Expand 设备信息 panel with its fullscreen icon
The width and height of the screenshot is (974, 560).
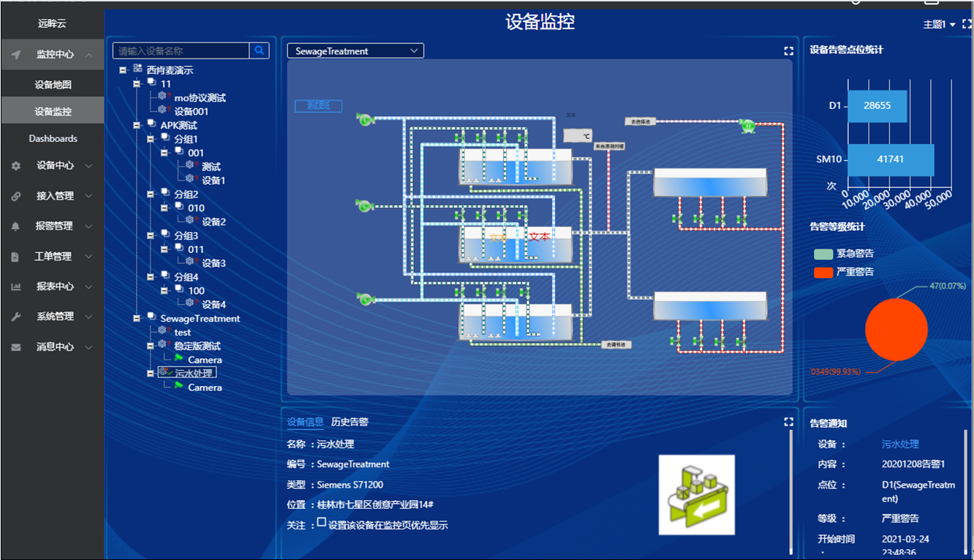pyautogui.click(x=788, y=422)
